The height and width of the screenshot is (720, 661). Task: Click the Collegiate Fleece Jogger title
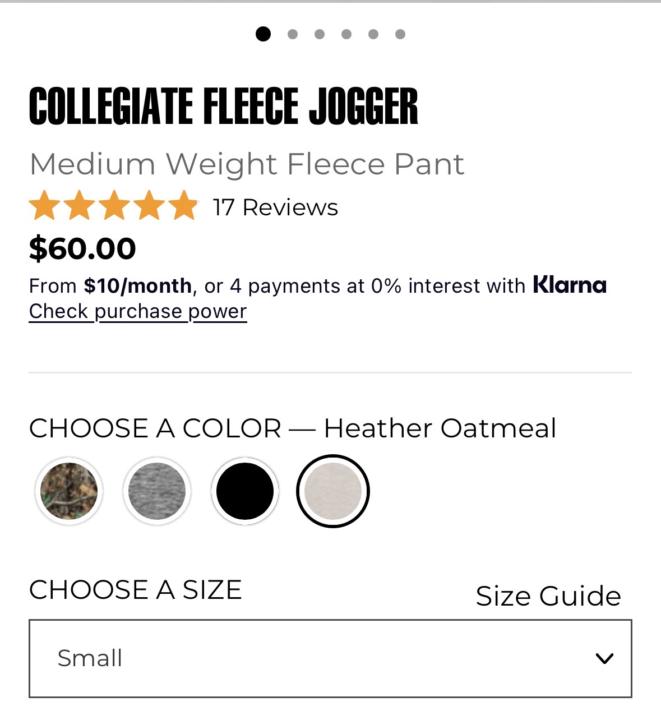223,107
